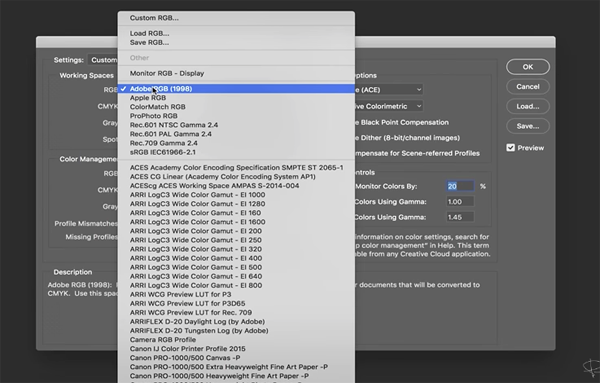Select Adobe RGB (1998) checked entry
Viewport: 600px width, 383px height.
[236, 89]
